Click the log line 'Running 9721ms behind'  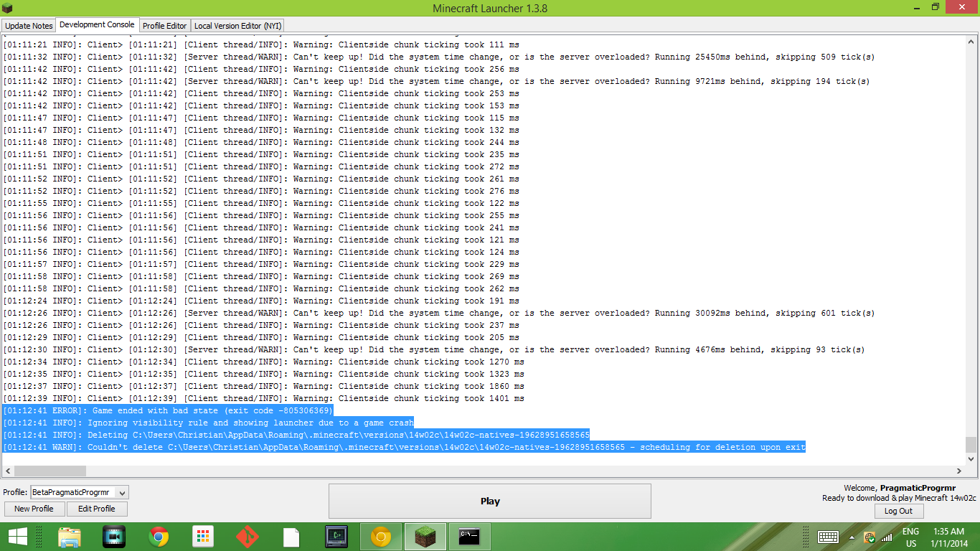pyautogui.click(x=436, y=81)
